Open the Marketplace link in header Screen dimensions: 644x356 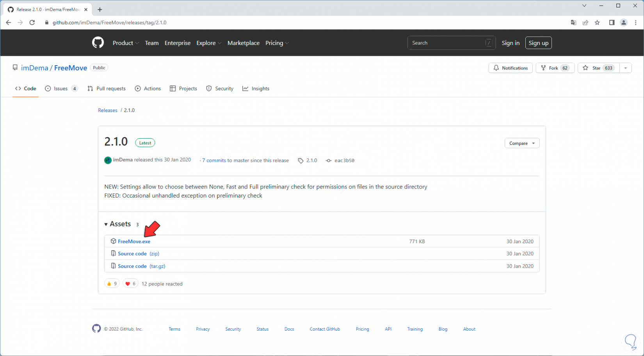[244, 43]
